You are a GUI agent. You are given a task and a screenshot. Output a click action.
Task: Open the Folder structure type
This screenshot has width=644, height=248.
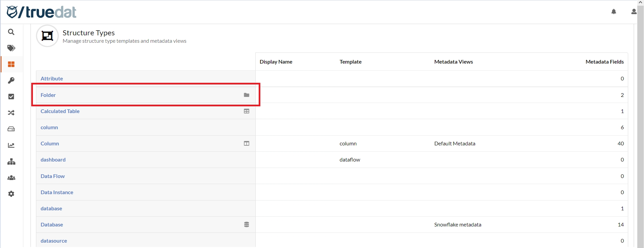click(x=48, y=95)
